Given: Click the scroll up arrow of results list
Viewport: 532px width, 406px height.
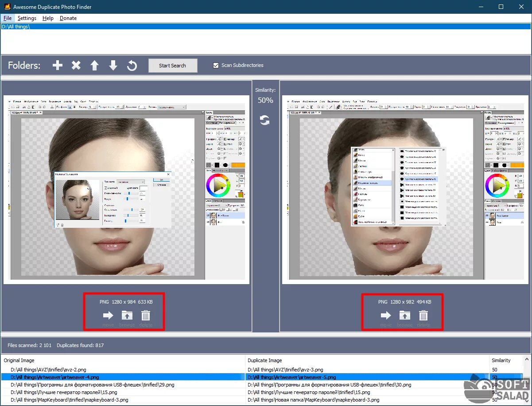Looking at the screenshot, I should [x=527, y=359].
